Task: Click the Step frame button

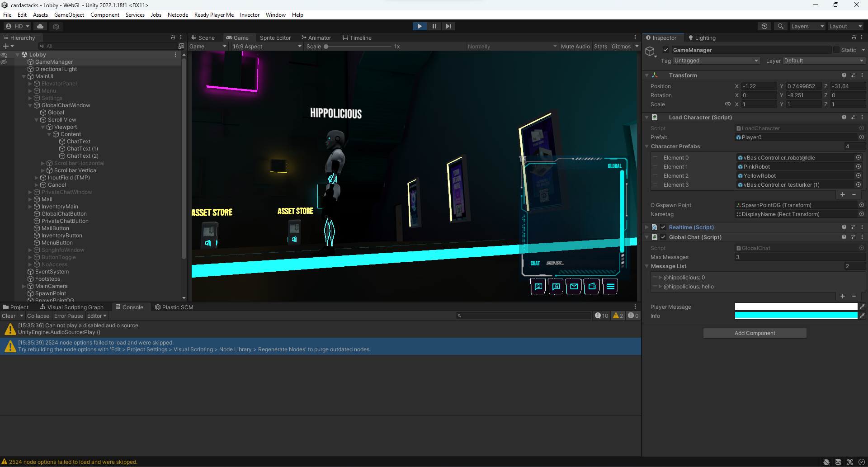Action: (448, 26)
